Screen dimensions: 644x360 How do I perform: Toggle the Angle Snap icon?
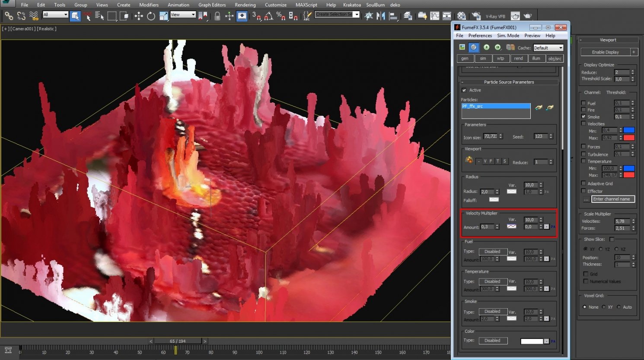pyautogui.click(x=268, y=16)
